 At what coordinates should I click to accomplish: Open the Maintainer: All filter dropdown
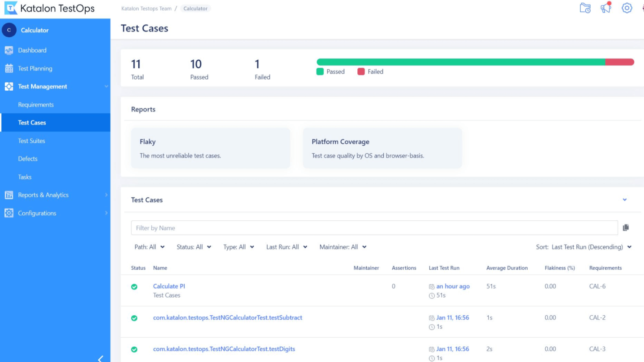point(343,247)
